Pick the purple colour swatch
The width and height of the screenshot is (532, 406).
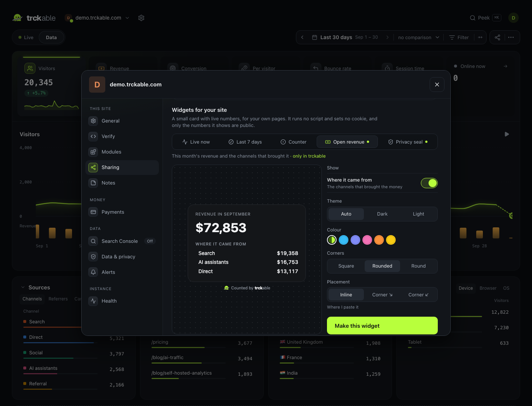pos(355,240)
